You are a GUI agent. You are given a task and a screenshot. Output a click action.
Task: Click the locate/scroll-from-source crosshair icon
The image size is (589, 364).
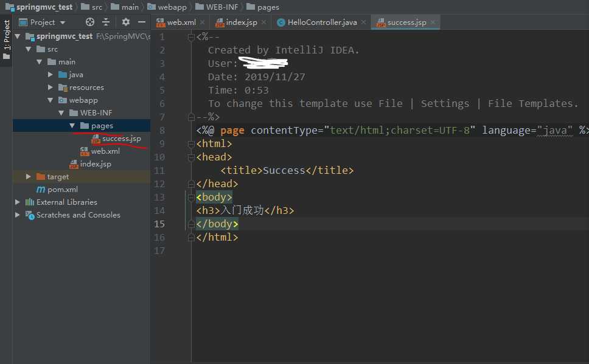pos(90,22)
